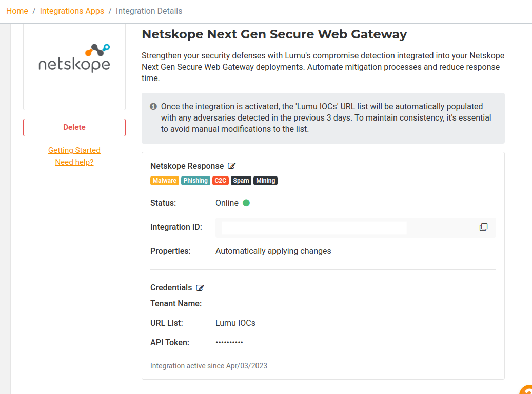Edit Credentials using the pencil icon
532x394 pixels.
point(200,288)
